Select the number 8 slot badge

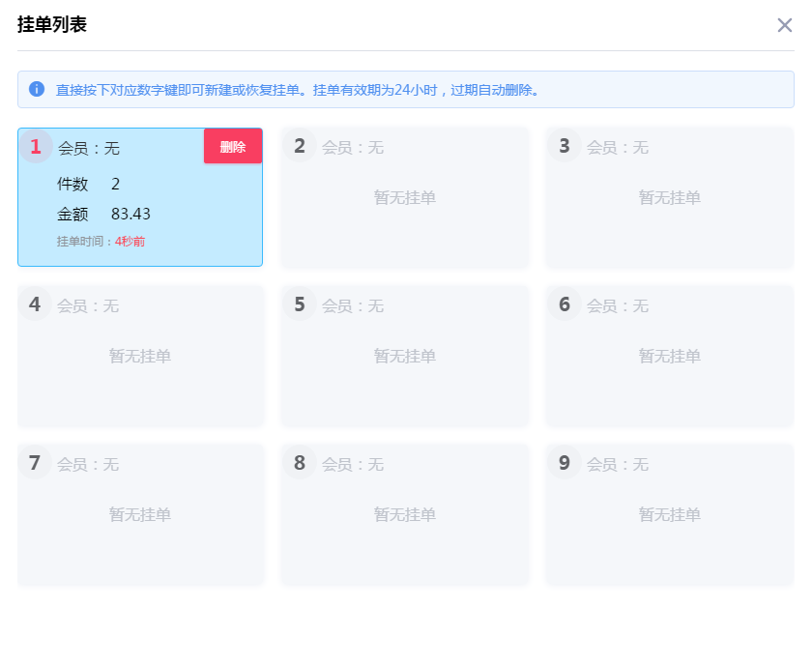pyautogui.click(x=300, y=463)
